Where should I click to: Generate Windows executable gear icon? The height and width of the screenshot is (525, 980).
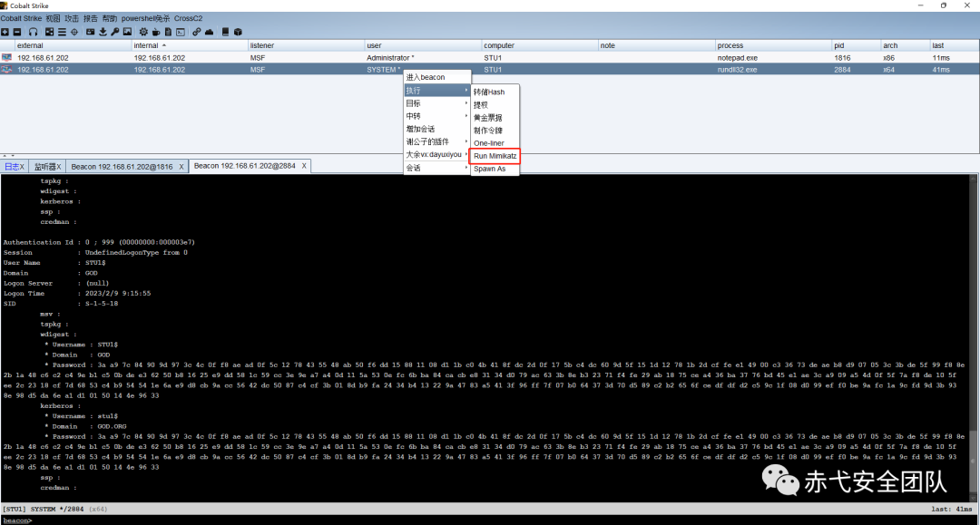143,32
